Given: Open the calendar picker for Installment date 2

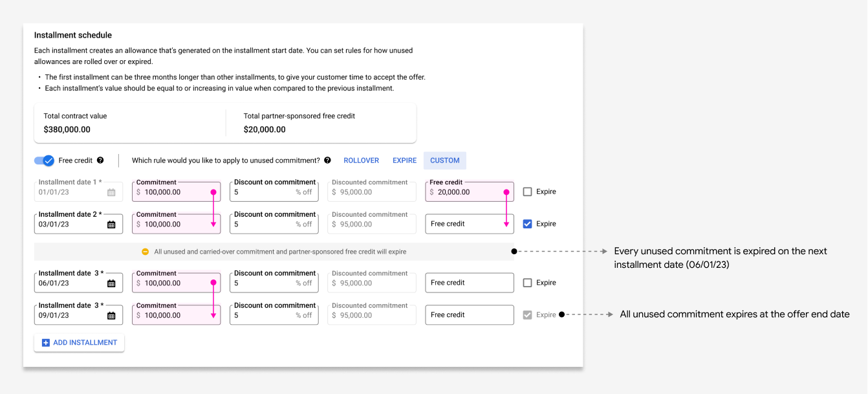Looking at the screenshot, I should tap(111, 223).
